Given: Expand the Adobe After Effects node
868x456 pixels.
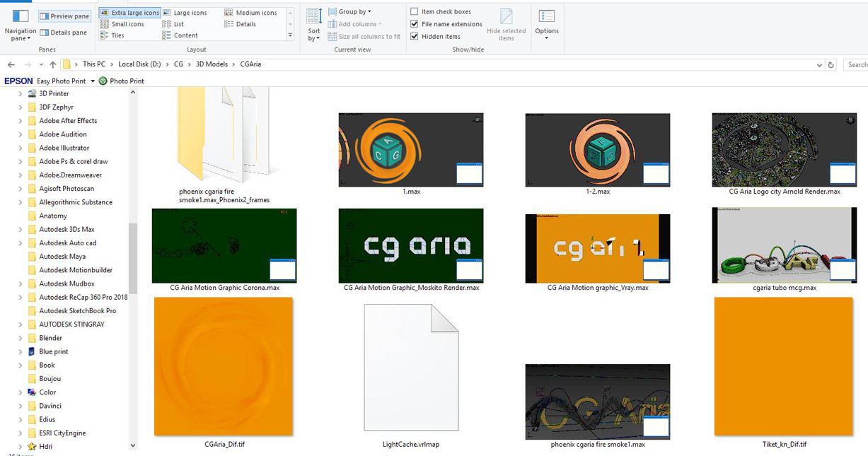Looking at the screenshot, I should coord(21,121).
